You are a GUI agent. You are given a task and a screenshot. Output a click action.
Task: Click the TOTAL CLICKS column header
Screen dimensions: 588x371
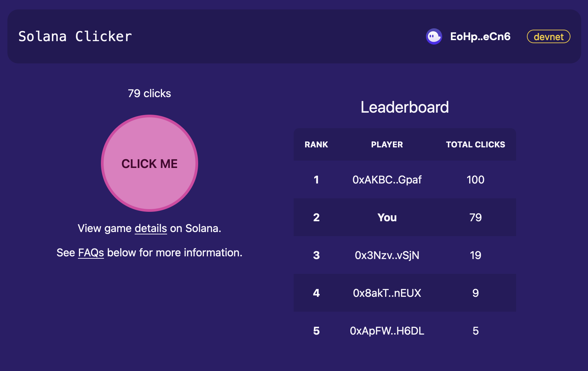point(476,145)
